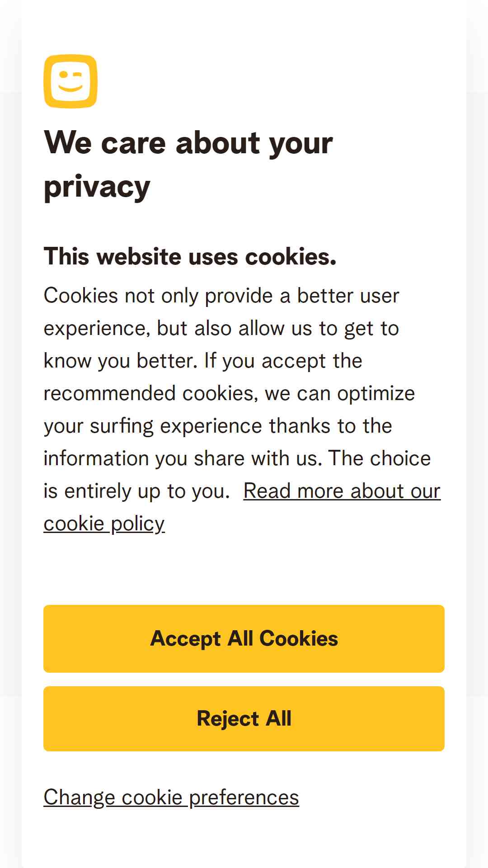The image size is (488, 868).
Task: Choose Accept All Cookies to consent
Action: tap(244, 638)
